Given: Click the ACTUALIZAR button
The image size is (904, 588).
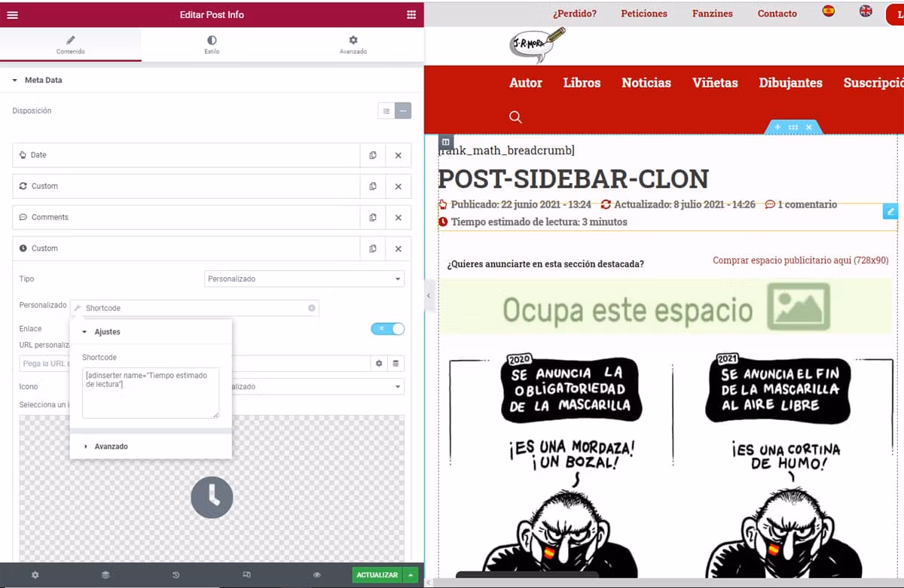Looking at the screenshot, I should [x=377, y=575].
